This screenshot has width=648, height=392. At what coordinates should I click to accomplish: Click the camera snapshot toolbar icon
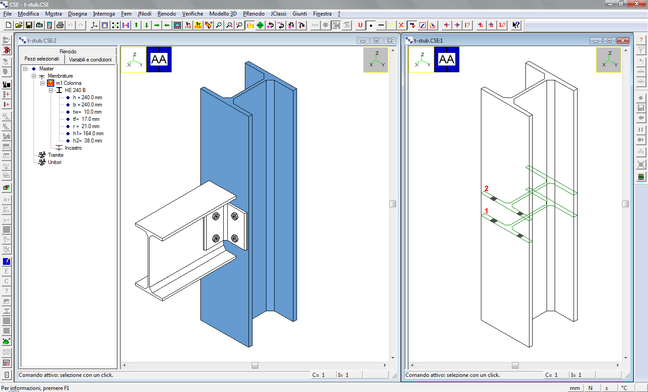tap(39, 25)
